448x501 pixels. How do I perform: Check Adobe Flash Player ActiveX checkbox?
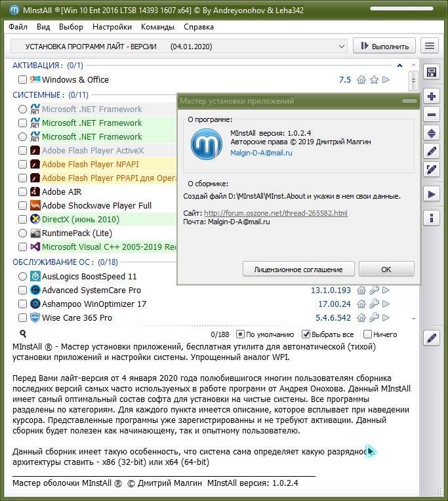tap(22, 150)
